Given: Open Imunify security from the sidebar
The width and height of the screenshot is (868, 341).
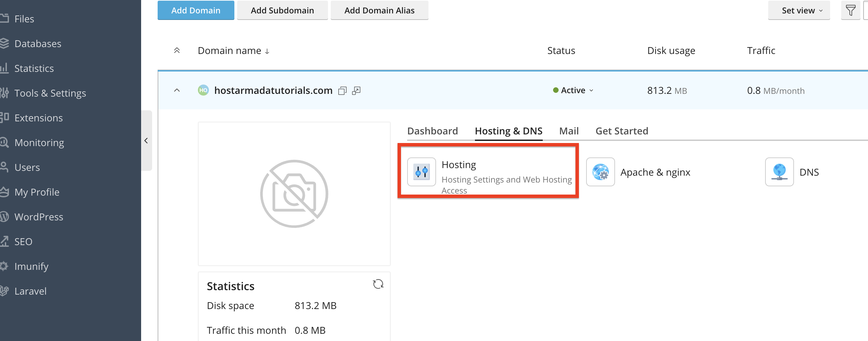Looking at the screenshot, I should tap(31, 266).
